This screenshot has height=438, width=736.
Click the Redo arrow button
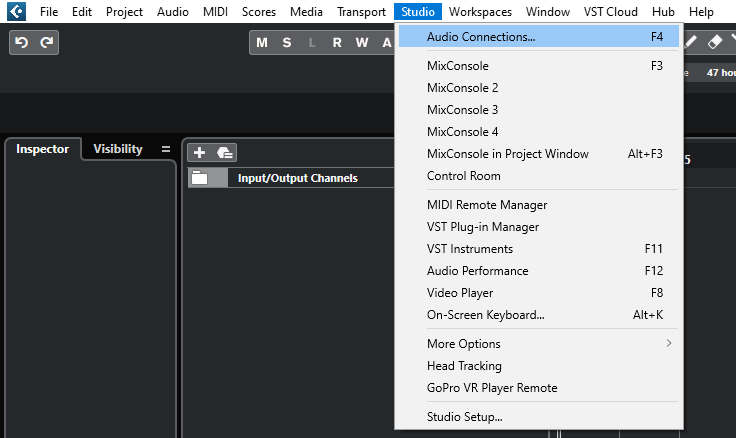click(x=46, y=43)
